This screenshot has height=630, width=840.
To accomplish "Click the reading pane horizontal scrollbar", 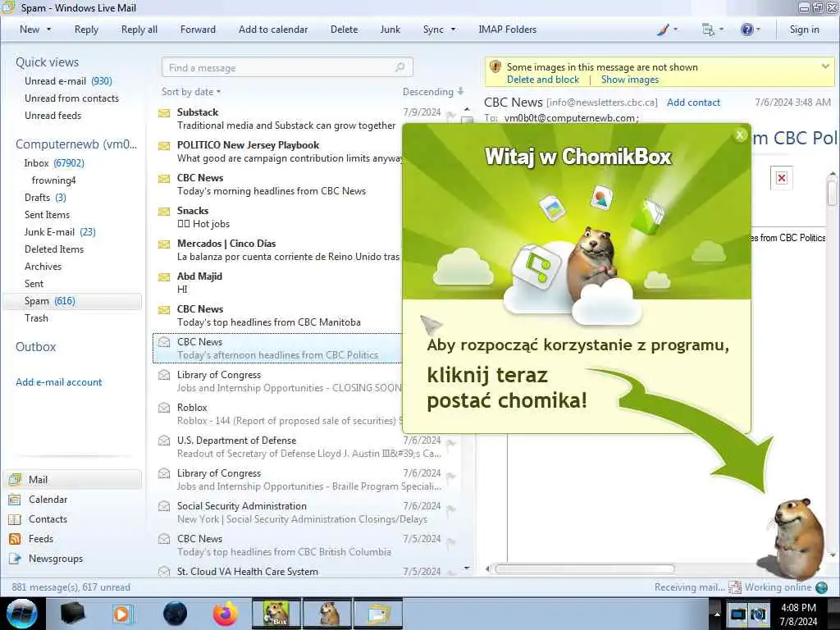I will pos(584,568).
